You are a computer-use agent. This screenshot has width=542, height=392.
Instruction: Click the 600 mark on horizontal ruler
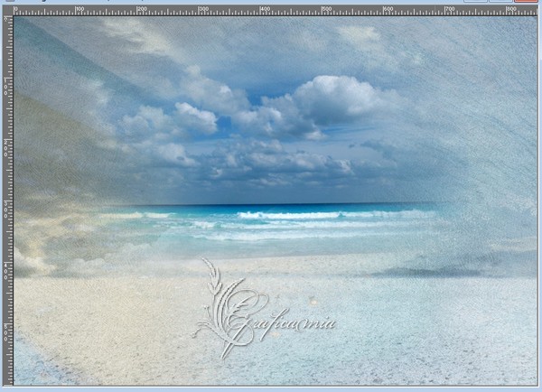click(388, 9)
